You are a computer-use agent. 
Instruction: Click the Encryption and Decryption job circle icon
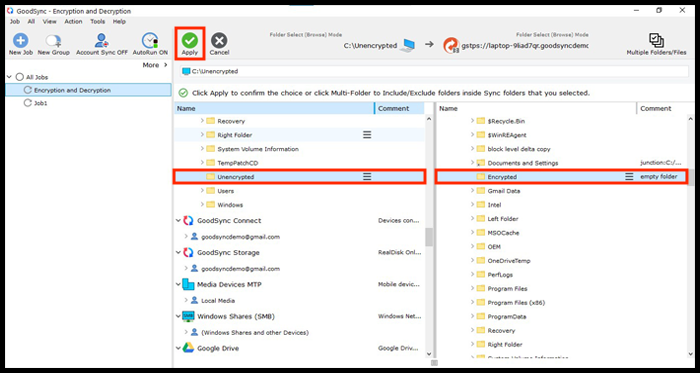[27, 90]
